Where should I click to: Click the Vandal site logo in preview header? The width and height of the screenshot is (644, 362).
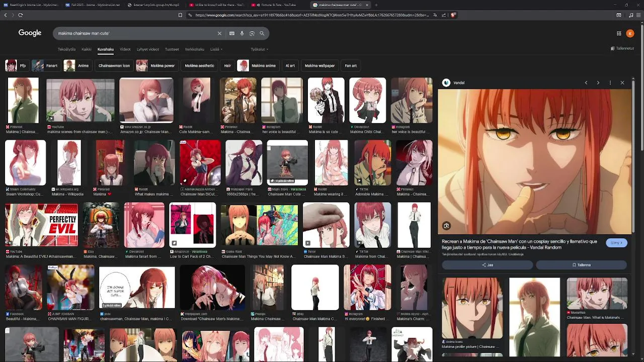pyautogui.click(x=446, y=82)
